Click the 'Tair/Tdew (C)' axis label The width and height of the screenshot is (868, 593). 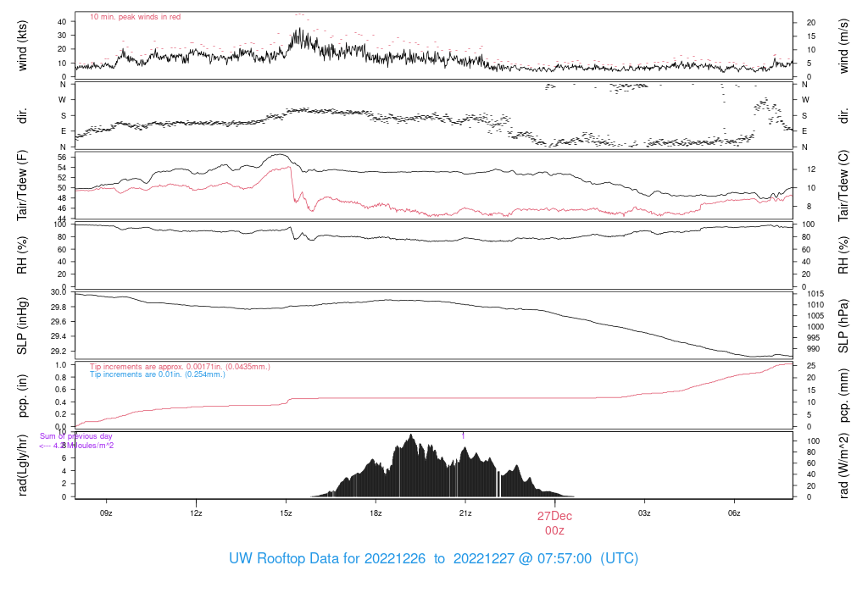click(843, 186)
